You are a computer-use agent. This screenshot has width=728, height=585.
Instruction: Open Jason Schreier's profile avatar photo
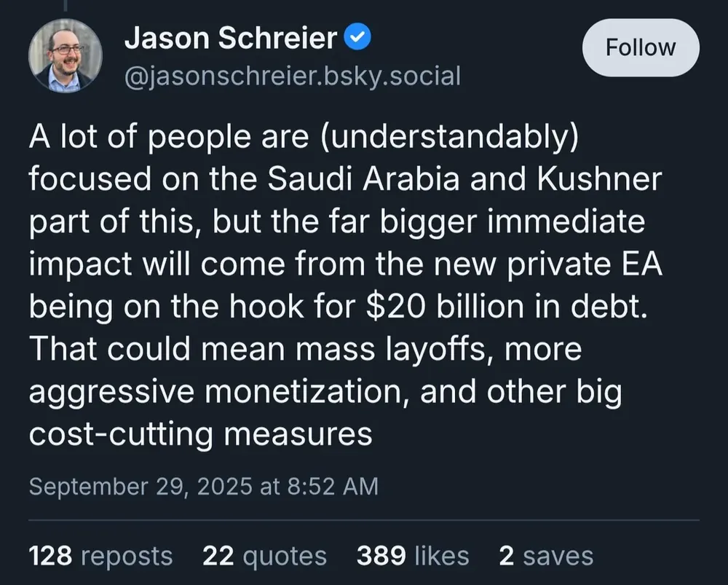(66, 56)
